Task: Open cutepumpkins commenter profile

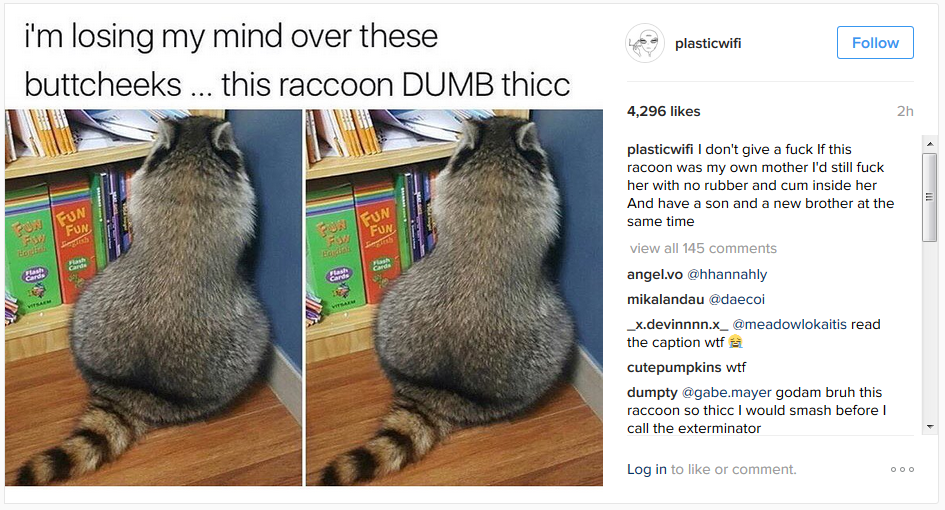Action: click(x=674, y=367)
